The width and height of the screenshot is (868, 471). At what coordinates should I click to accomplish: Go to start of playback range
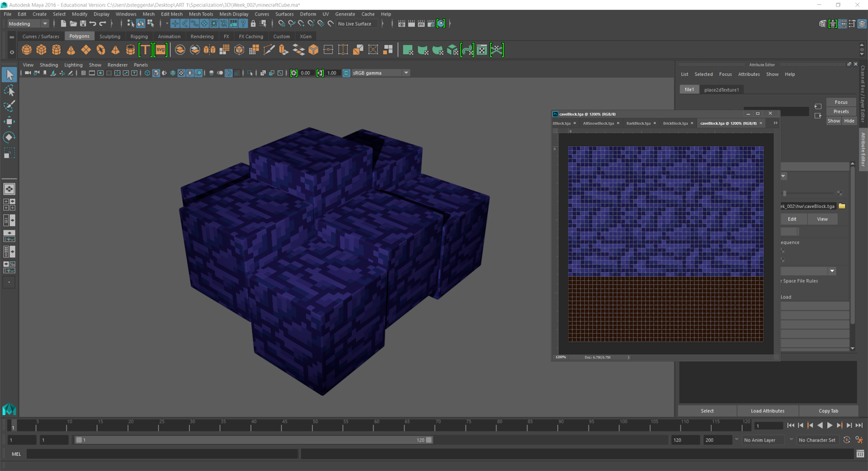click(791, 425)
